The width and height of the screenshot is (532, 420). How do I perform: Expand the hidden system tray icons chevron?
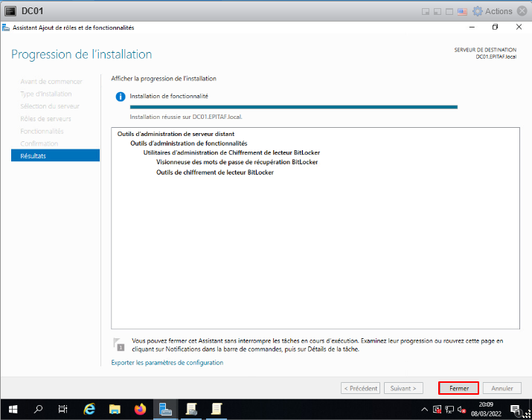coord(425,409)
